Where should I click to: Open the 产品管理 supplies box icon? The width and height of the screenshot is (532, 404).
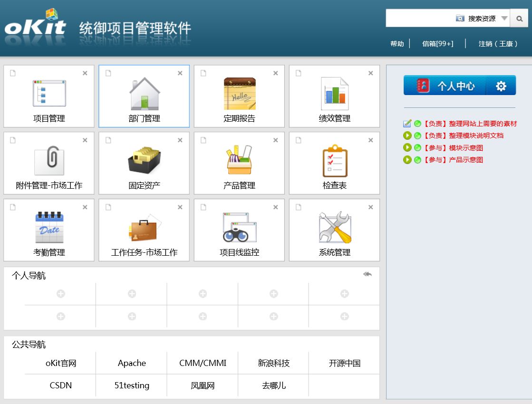[x=240, y=160]
